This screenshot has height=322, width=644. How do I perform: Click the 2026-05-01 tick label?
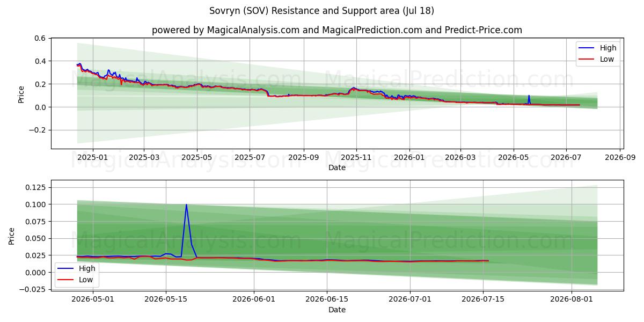tap(93, 299)
